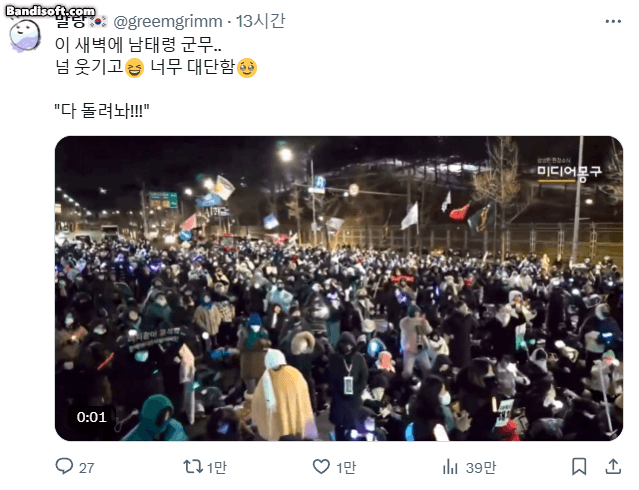Open the @greemgrimm handle link
Screen dimensions: 639x490
click(x=167, y=22)
